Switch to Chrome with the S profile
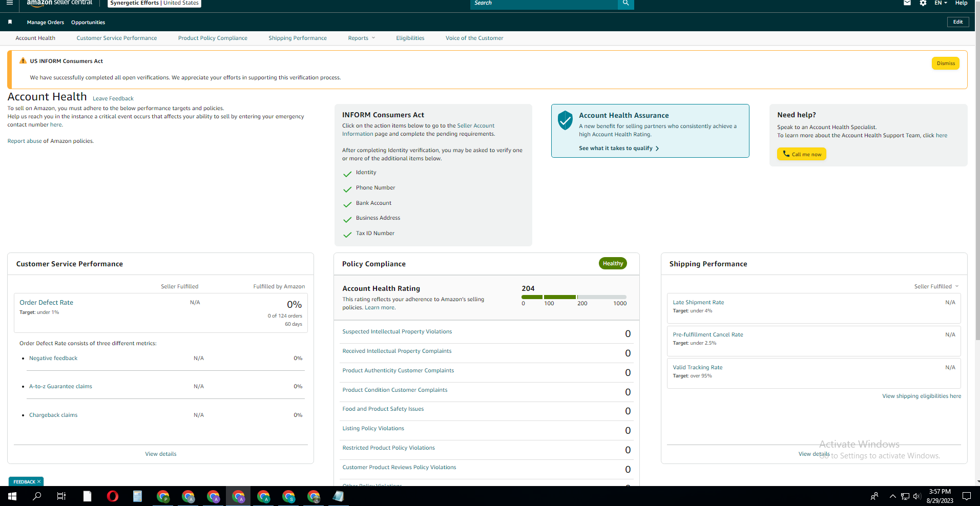The width and height of the screenshot is (980, 506). [288, 496]
